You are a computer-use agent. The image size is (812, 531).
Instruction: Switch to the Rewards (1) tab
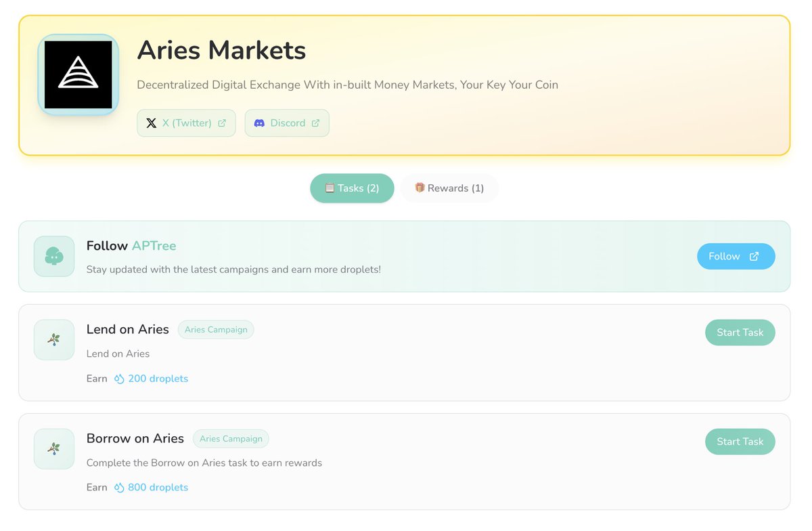point(449,188)
